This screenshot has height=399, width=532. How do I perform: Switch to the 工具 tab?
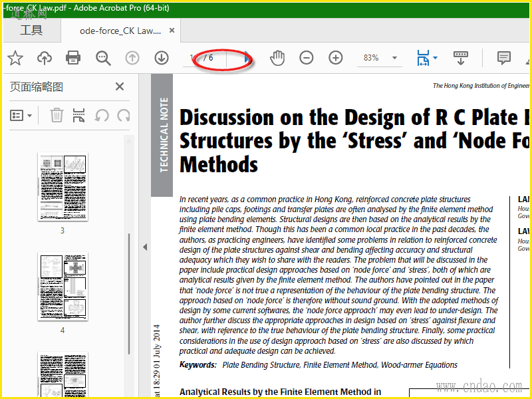[x=31, y=31]
